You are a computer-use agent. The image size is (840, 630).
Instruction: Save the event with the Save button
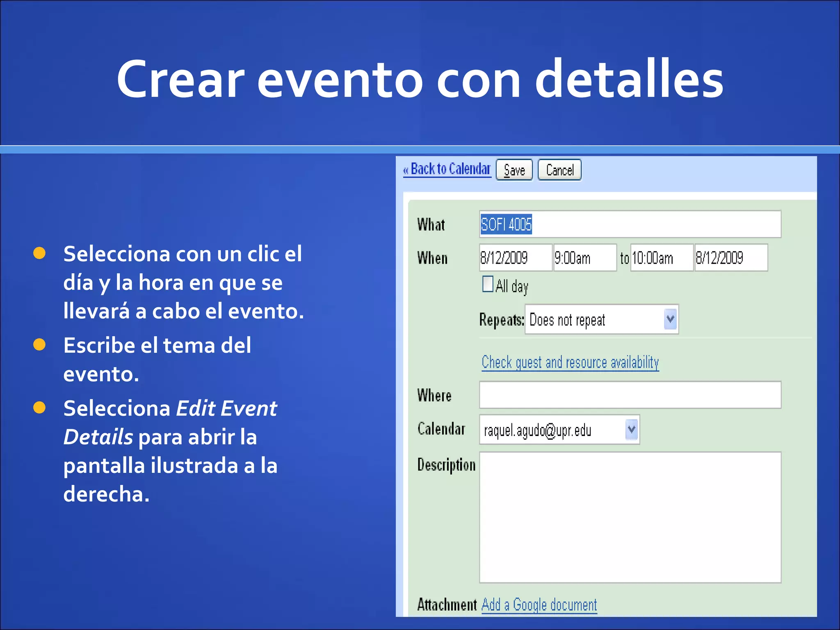[x=514, y=170]
